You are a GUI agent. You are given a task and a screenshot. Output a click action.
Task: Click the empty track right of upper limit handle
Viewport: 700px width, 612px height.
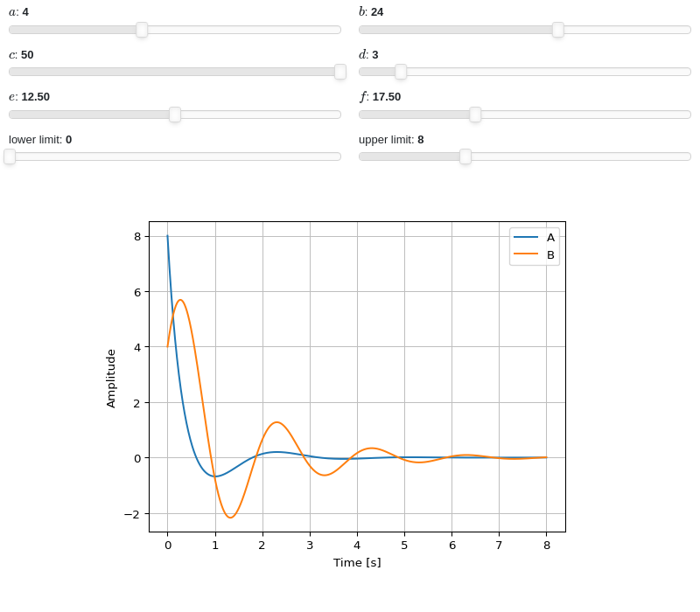click(581, 156)
